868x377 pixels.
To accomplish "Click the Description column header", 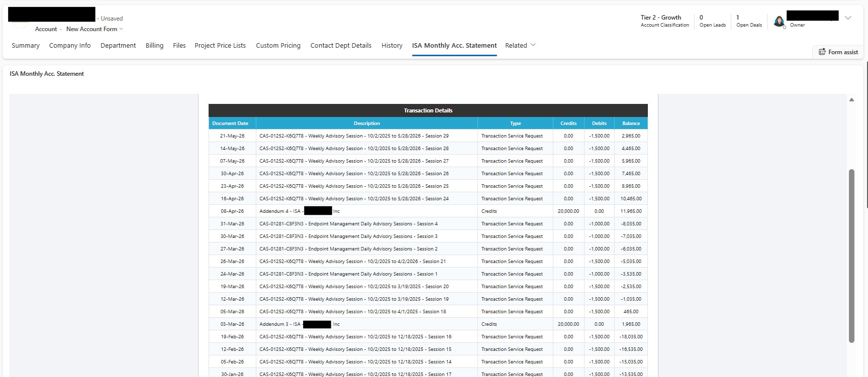I will (367, 123).
